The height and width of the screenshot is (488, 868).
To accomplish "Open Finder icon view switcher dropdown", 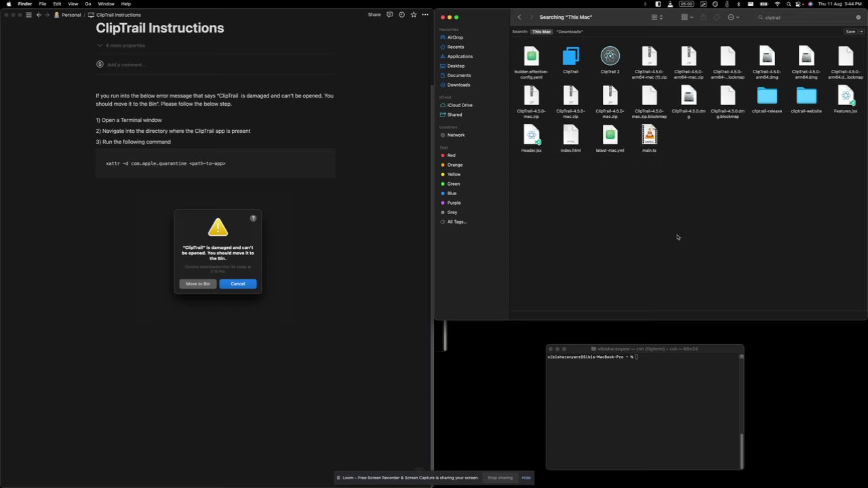I will pyautogui.click(x=657, y=18).
